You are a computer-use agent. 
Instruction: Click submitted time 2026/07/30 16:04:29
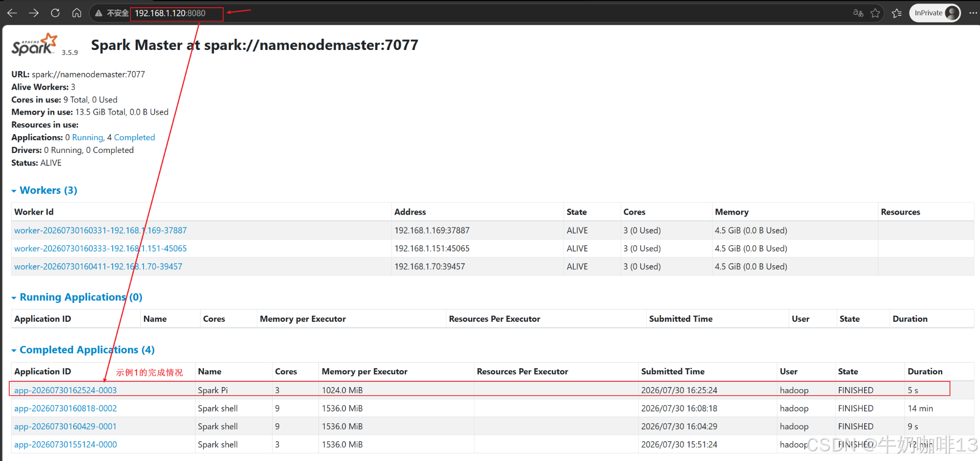679,427
